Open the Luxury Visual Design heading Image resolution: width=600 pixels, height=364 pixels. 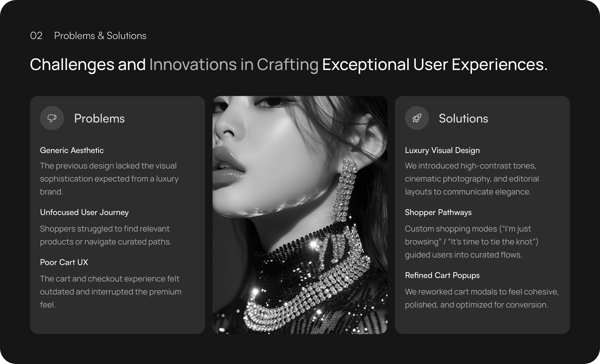tap(442, 150)
